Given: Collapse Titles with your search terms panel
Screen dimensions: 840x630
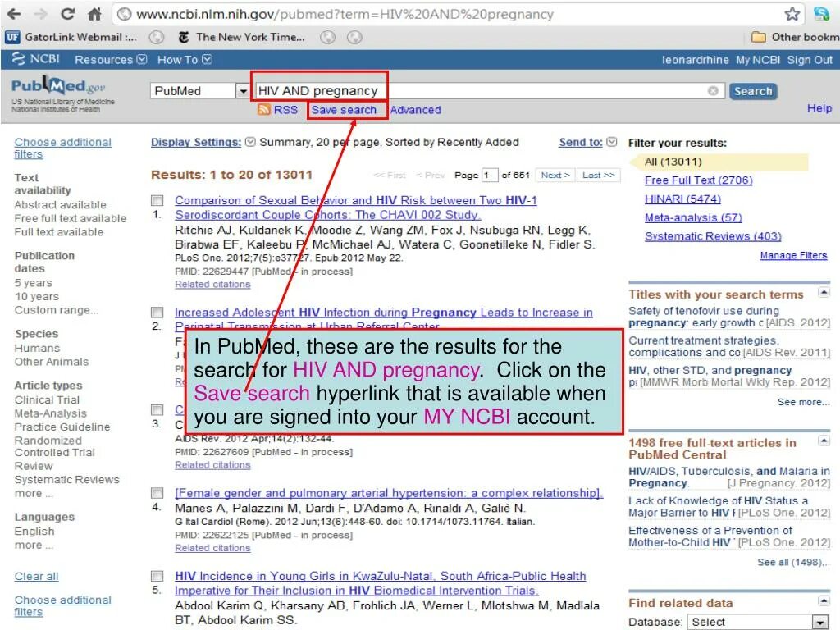Looking at the screenshot, I should coord(824,292).
